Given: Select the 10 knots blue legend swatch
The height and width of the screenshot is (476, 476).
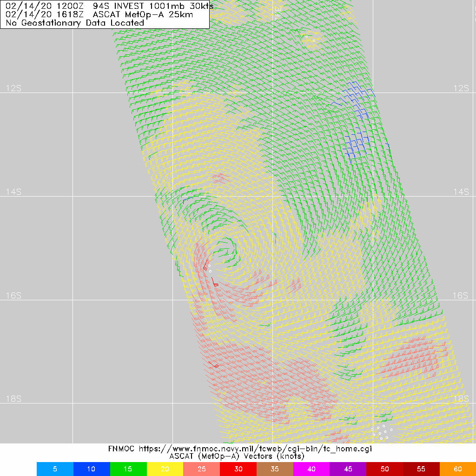Looking at the screenshot, I should [92, 469].
